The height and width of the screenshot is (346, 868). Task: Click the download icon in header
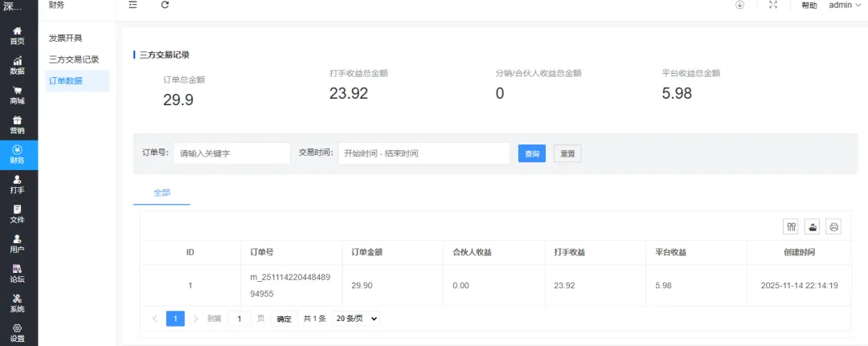point(739,5)
